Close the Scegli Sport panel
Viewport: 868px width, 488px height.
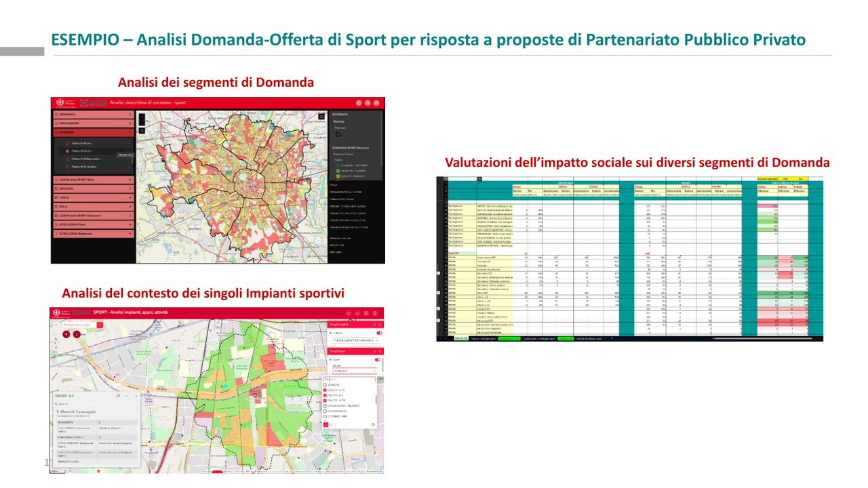click(380, 351)
